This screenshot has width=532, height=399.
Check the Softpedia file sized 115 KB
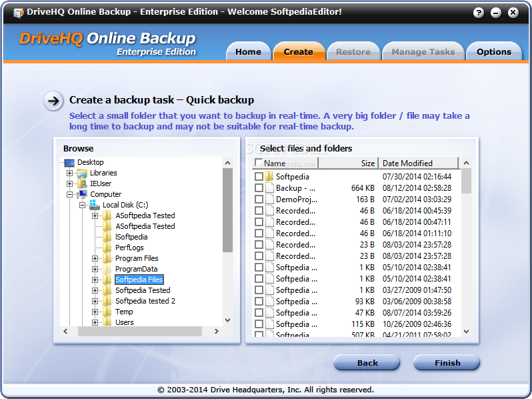[x=259, y=324]
